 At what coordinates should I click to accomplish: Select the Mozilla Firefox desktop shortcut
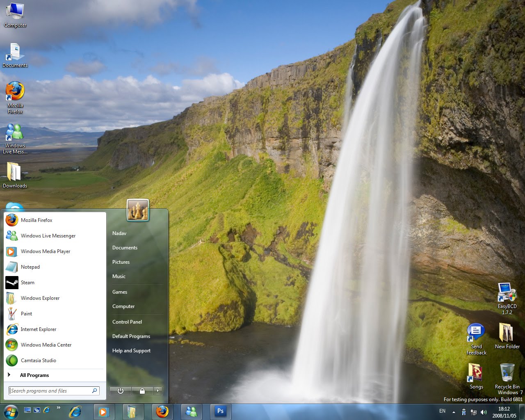coord(15,98)
